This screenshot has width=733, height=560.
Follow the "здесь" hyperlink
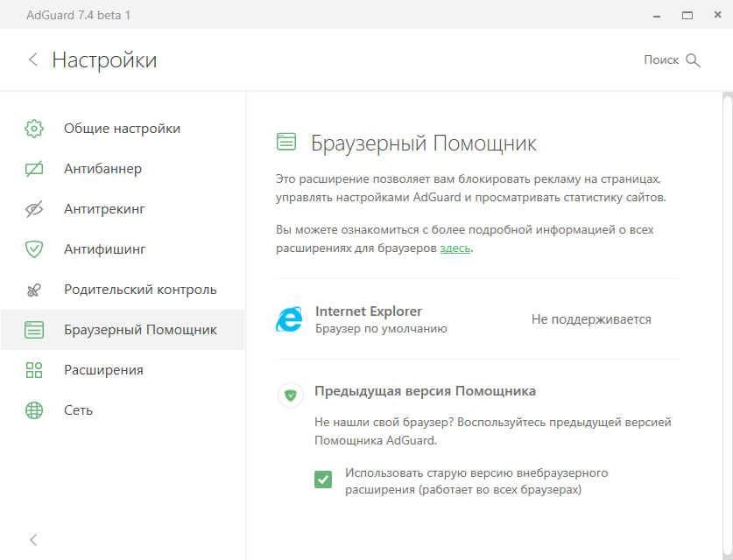[455, 248]
